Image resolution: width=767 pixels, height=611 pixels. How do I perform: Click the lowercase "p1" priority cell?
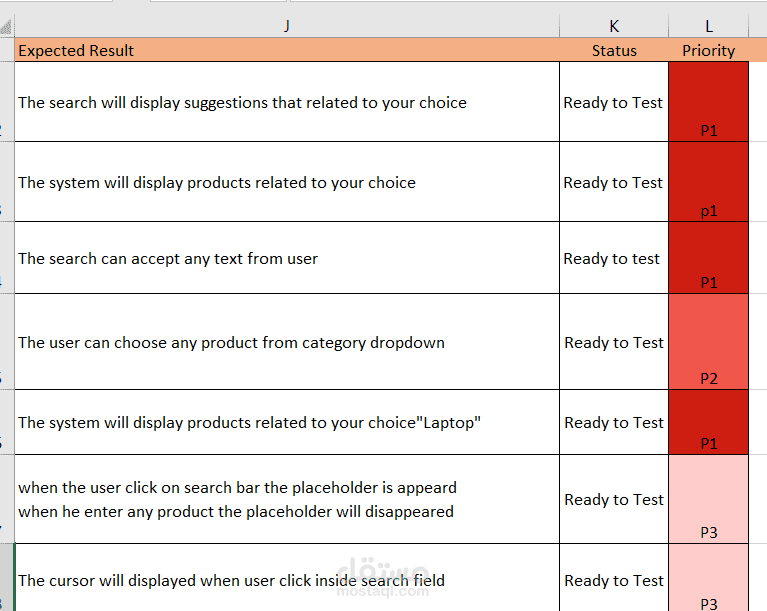708,182
